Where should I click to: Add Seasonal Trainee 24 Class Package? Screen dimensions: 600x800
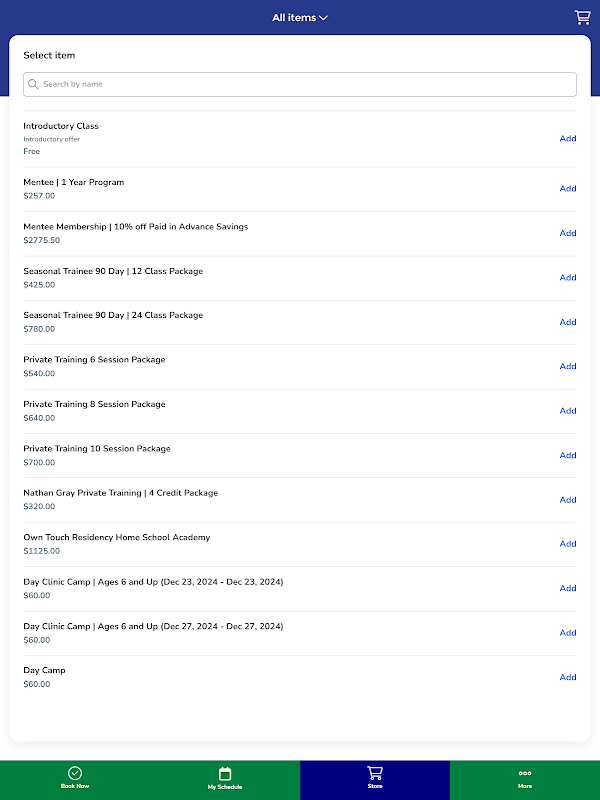click(567, 322)
